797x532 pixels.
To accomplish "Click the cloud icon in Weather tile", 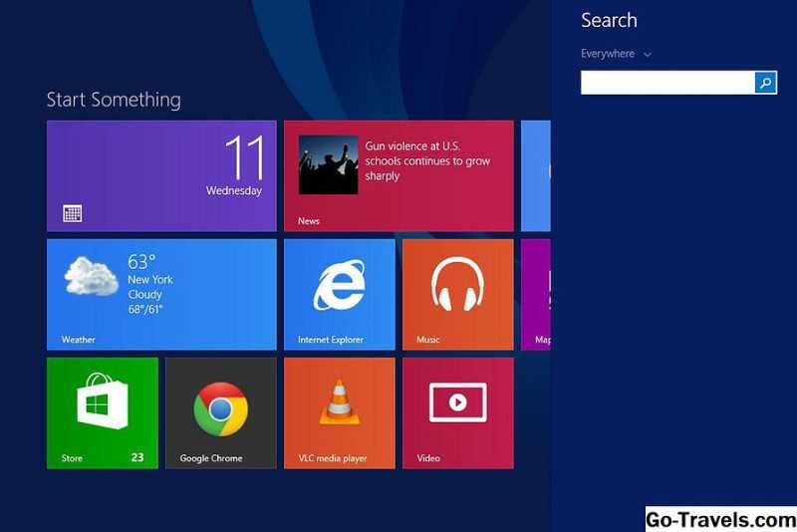I will 91,276.
